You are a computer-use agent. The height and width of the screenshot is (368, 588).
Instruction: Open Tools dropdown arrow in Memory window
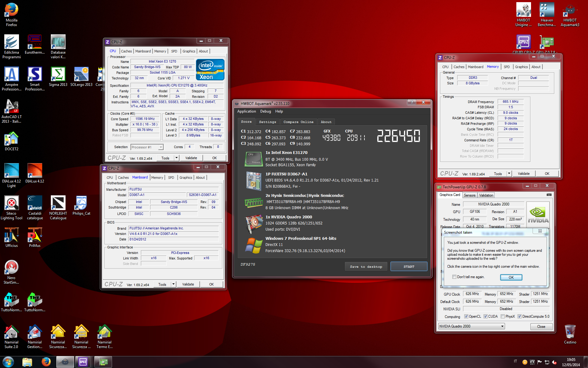click(x=509, y=174)
